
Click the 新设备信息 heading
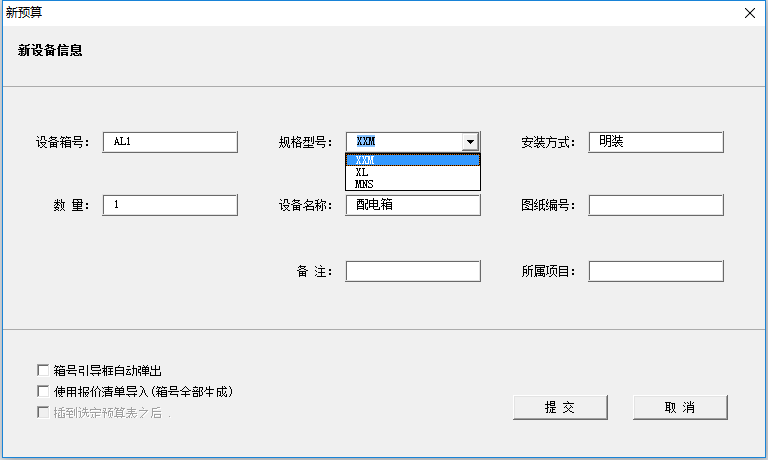[50, 50]
